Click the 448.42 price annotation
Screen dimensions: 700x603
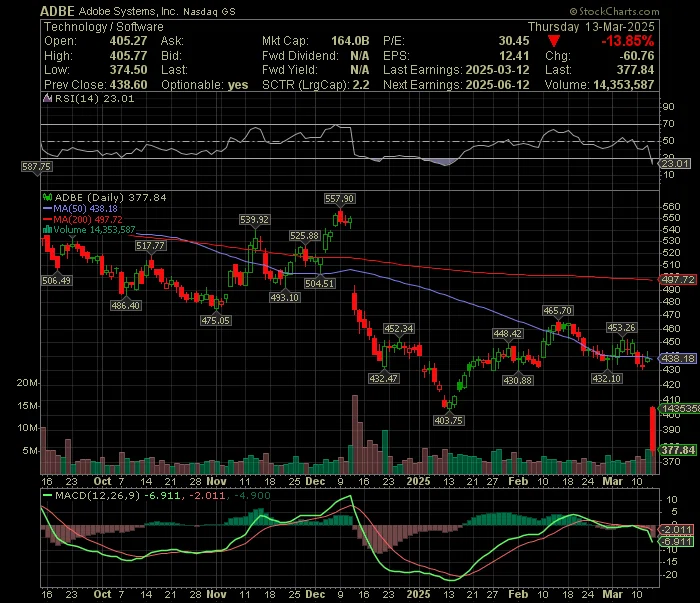508,333
